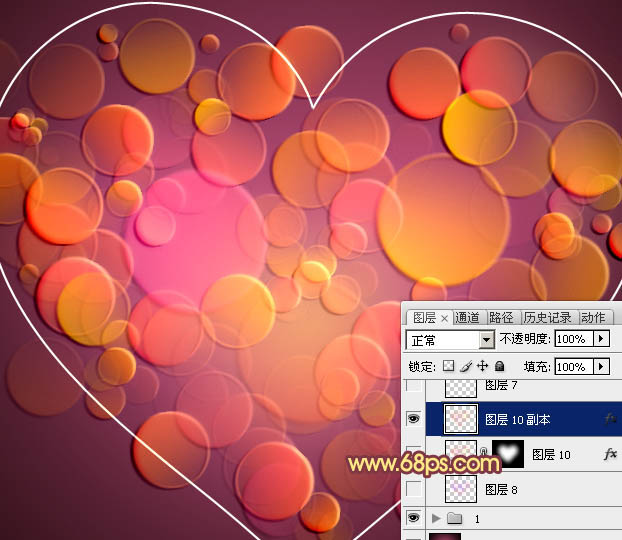Hide group 1 via its eye icon

pyautogui.click(x=413, y=517)
